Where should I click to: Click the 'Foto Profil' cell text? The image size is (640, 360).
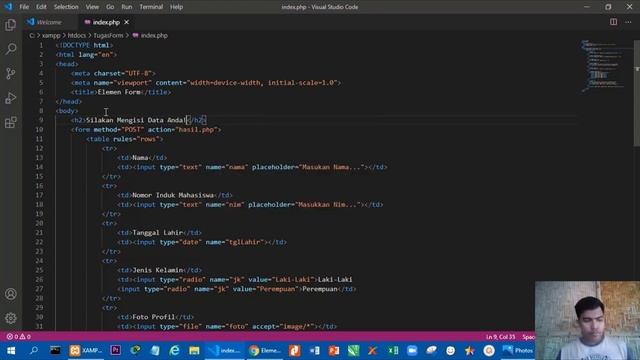coord(153,317)
